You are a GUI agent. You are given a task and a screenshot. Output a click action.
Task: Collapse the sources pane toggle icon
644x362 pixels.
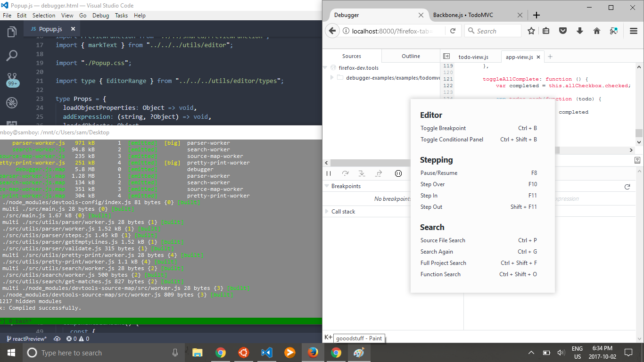446,57
